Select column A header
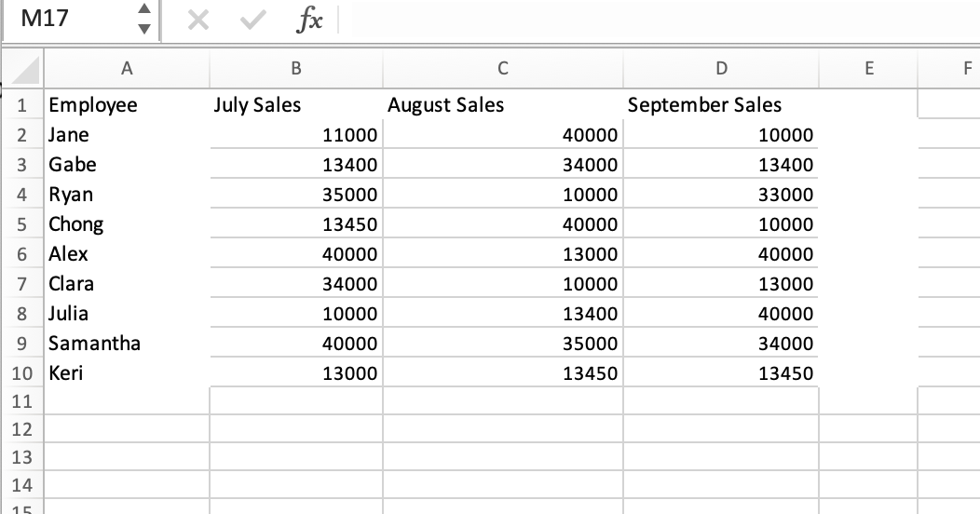 tap(127, 69)
